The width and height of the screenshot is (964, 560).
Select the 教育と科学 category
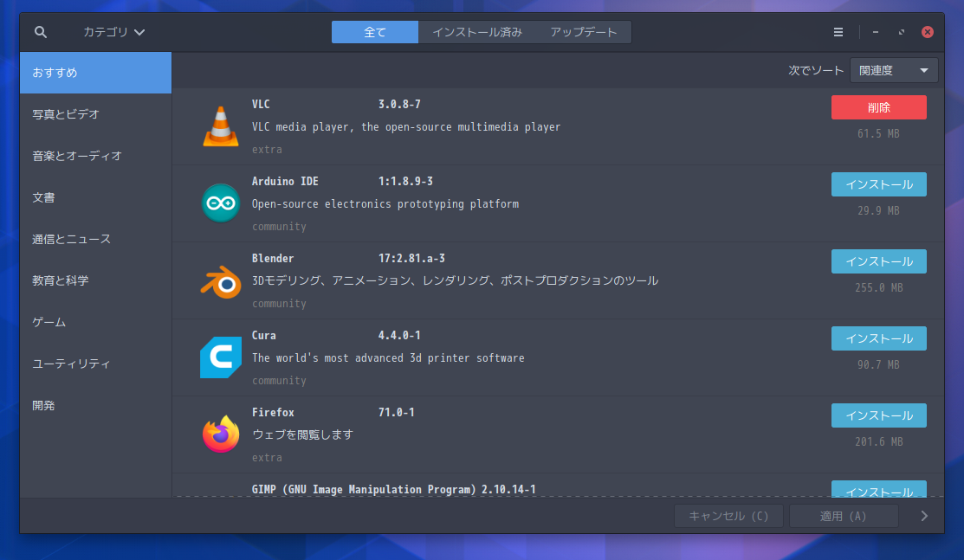[x=95, y=281]
